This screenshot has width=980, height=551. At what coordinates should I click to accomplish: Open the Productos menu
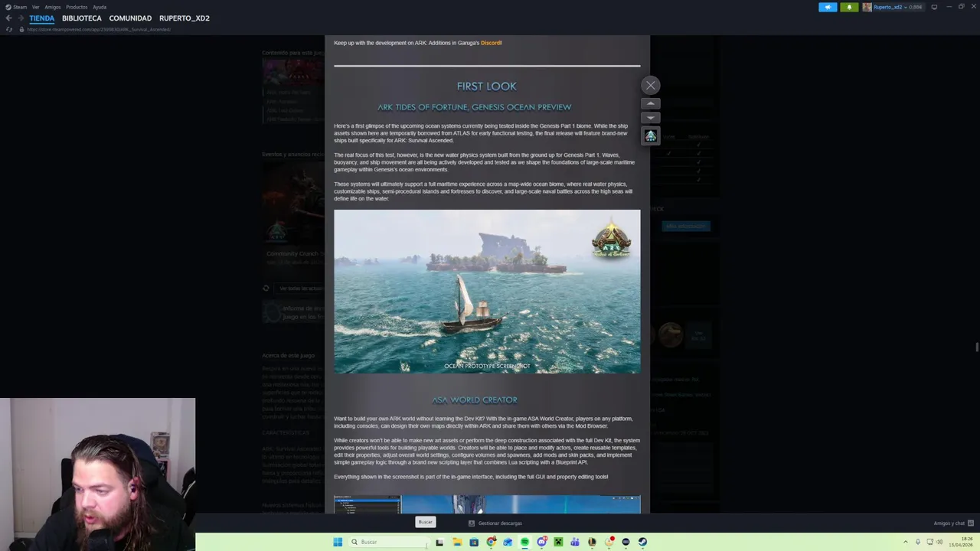tap(77, 7)
